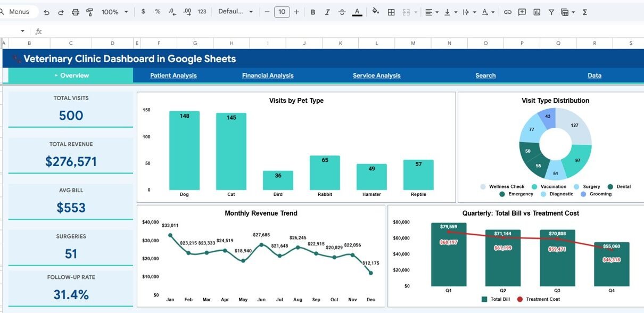Image resolution: width=644 pixels, height=313 pixels.
Task: Open the Default font dropdown
Action: point(235,12)
